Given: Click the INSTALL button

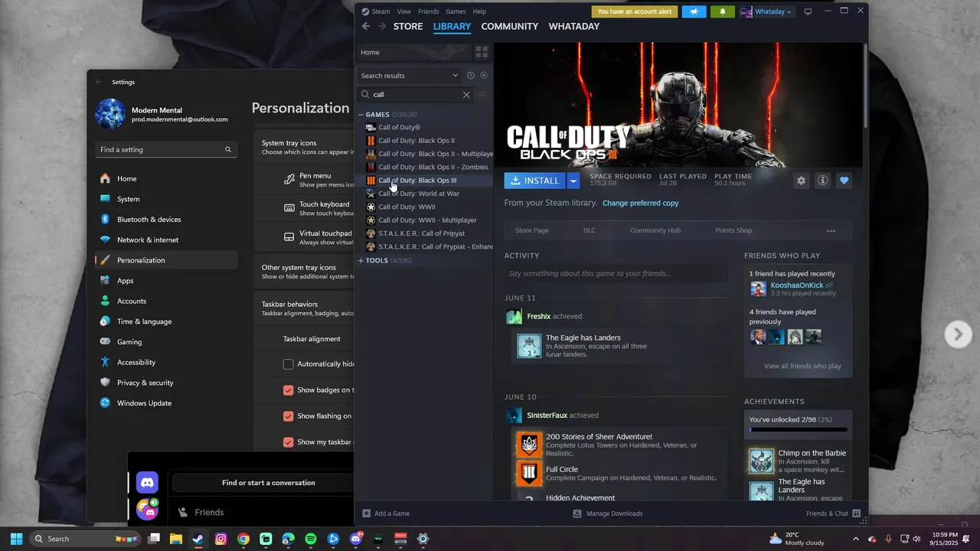Looking at the screenshot, I should coord(535,181).
